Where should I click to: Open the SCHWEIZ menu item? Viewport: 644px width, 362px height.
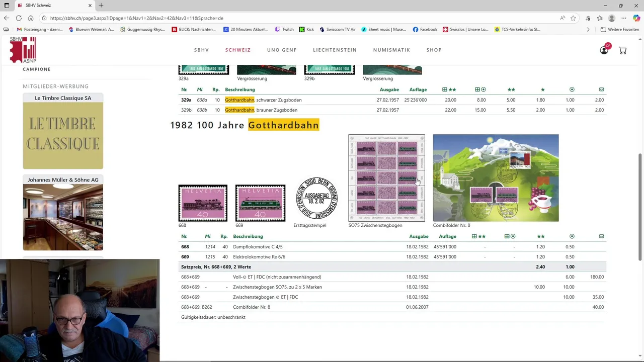point(238,50)
